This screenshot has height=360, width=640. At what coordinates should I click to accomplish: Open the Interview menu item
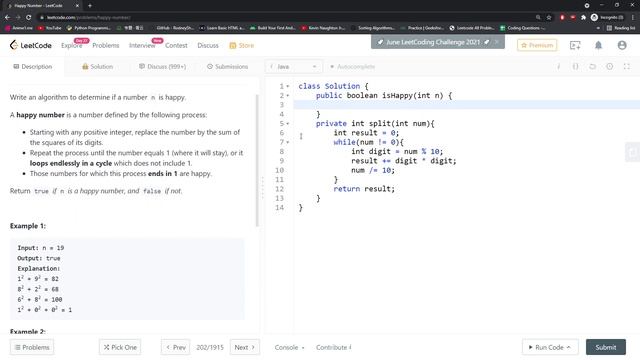click(142, 45)
